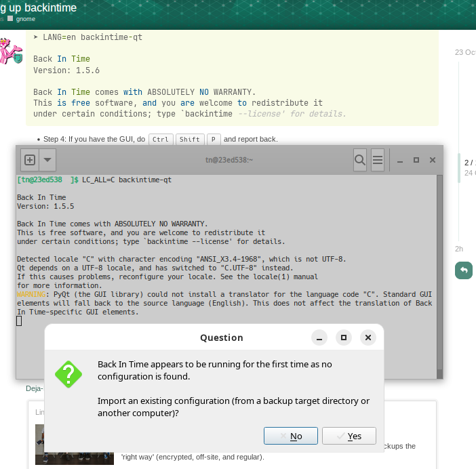The width and height of the screenshot is (476, 469).
Task: Click the Deja- link below the terminal
Action: 34,388
